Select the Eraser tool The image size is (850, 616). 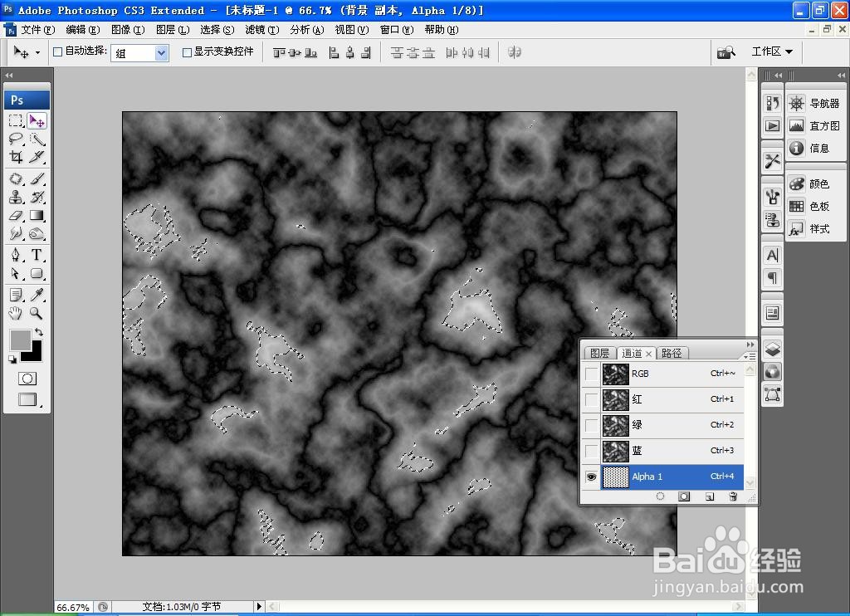pos(16,216)
